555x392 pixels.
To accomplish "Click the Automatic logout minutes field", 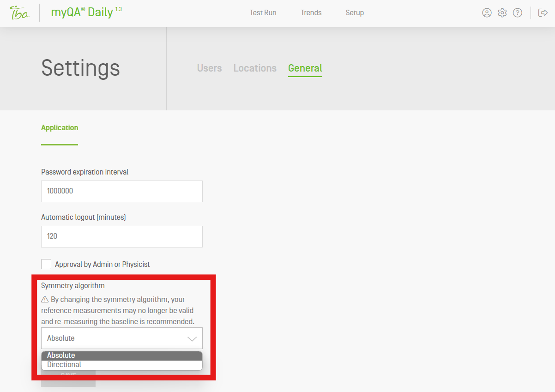I will pos(122,236).
